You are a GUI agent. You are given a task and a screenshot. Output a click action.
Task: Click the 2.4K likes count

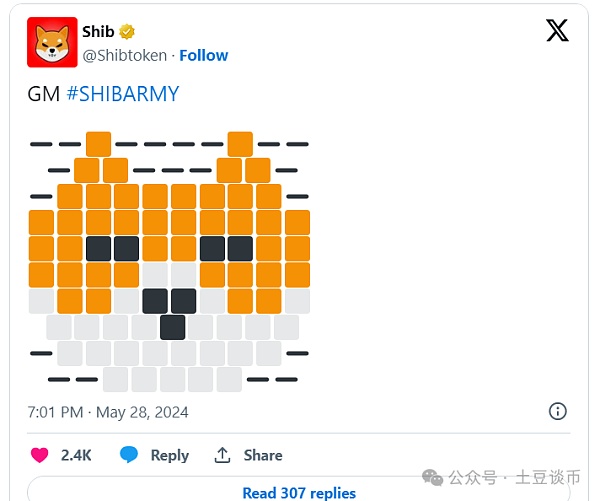pyautogui.click(x=76, y=455)
